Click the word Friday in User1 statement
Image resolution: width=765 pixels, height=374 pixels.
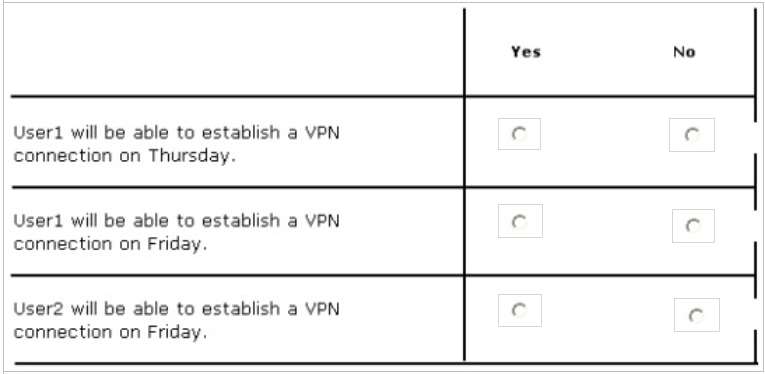pos(175,244)
